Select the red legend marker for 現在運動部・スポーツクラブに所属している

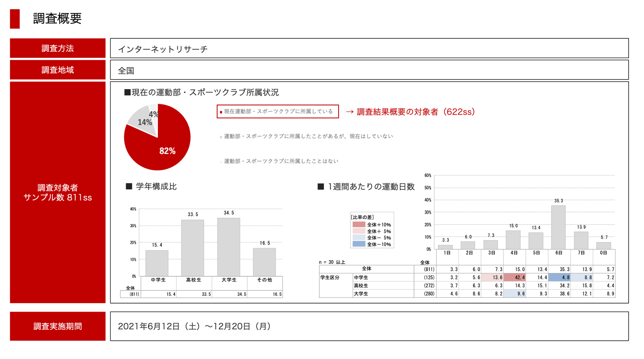(x=221, y=111)
